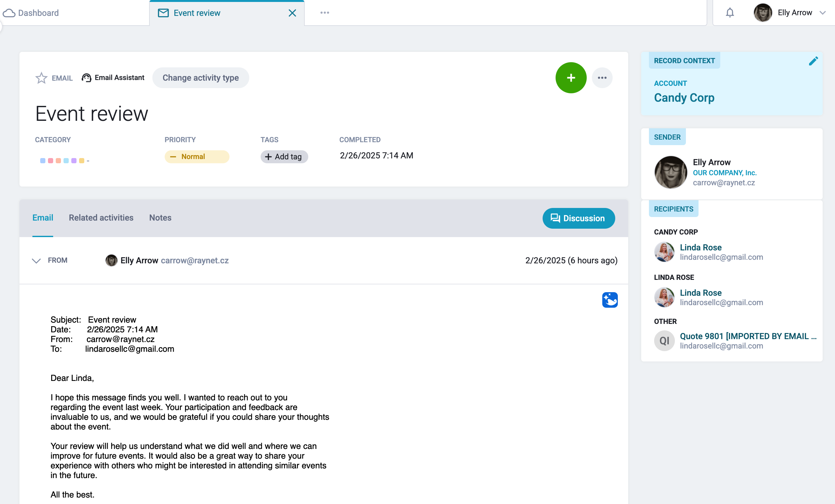Open the Quote 9801 imported by email record
Image resolution: width=835 pixels, height=504 pixels.
(748, 336)
